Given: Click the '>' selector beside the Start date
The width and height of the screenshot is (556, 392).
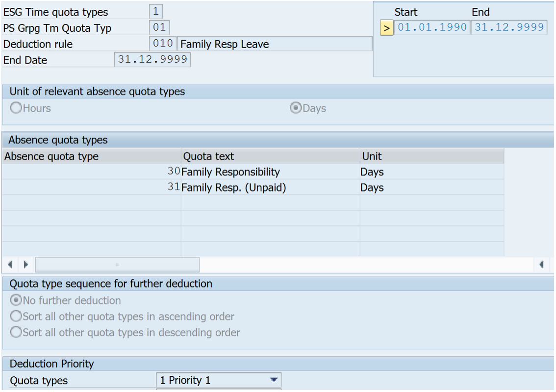Looking at the screenshot, I should point(386,28).
